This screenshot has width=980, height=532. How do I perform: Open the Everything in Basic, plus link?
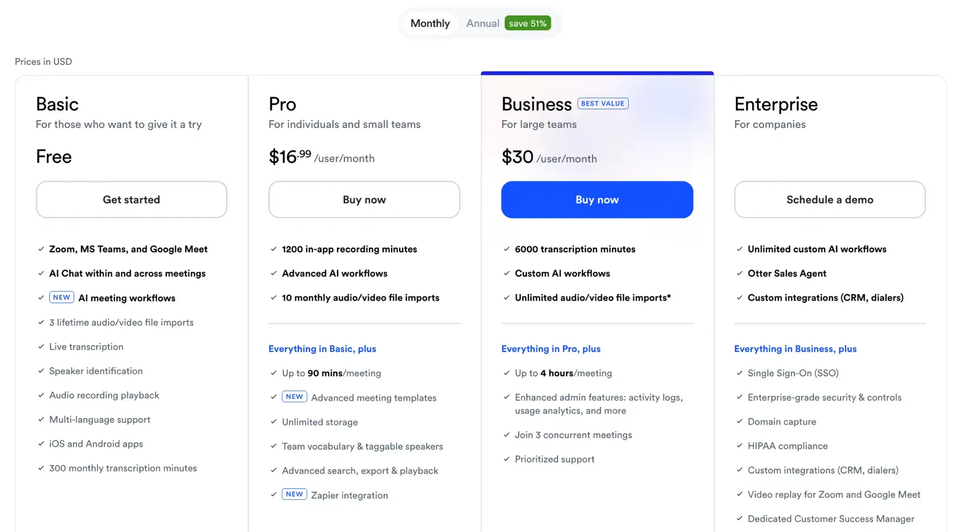pos(322,349)
